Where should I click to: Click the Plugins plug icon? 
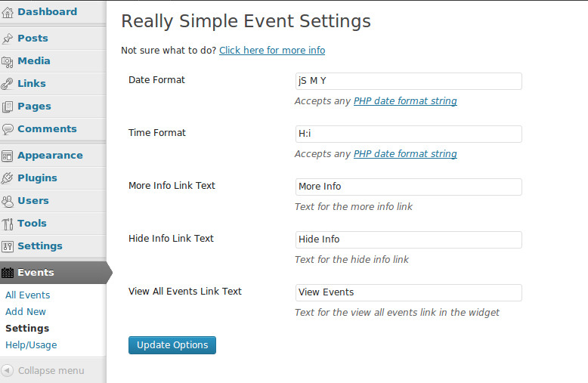(8, 178)
